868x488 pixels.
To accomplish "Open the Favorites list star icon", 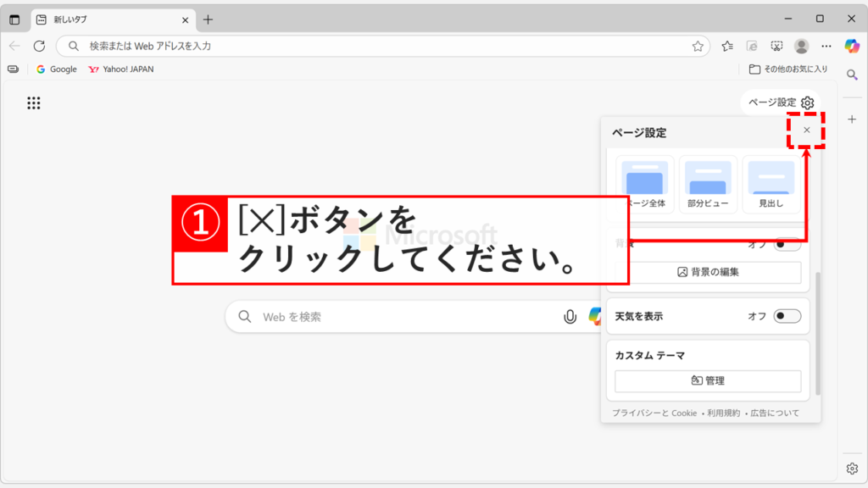I will pos(725,47).
